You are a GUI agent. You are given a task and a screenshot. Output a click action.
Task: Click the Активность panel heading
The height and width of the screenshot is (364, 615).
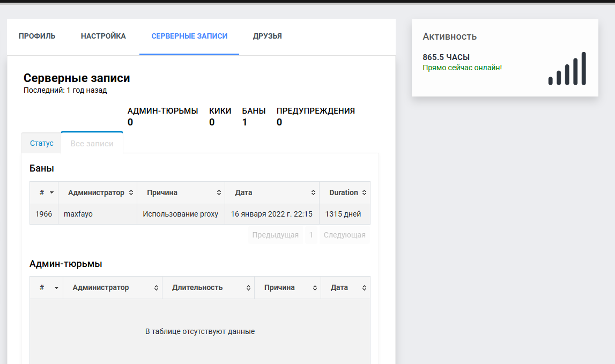(x=449, y=37)
